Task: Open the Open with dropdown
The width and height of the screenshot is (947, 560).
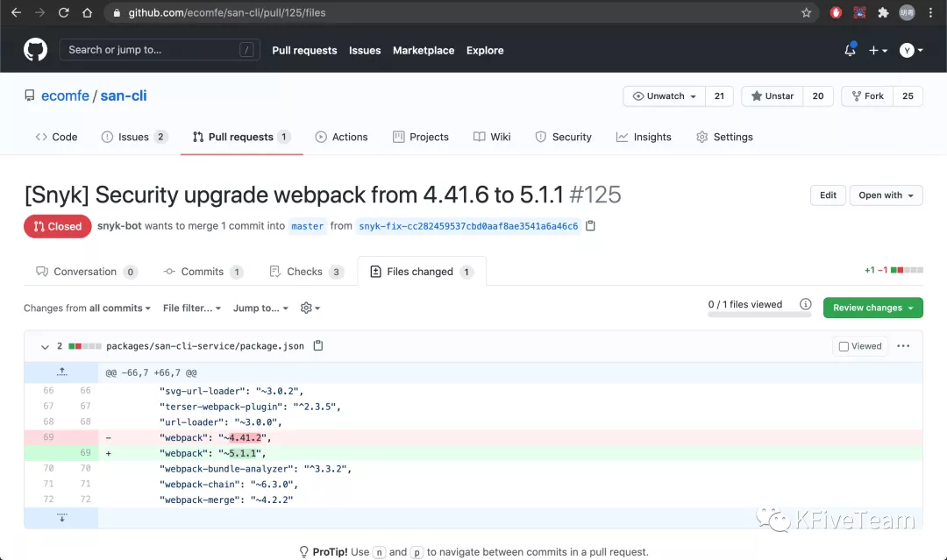Action: [x=886, y=195]
